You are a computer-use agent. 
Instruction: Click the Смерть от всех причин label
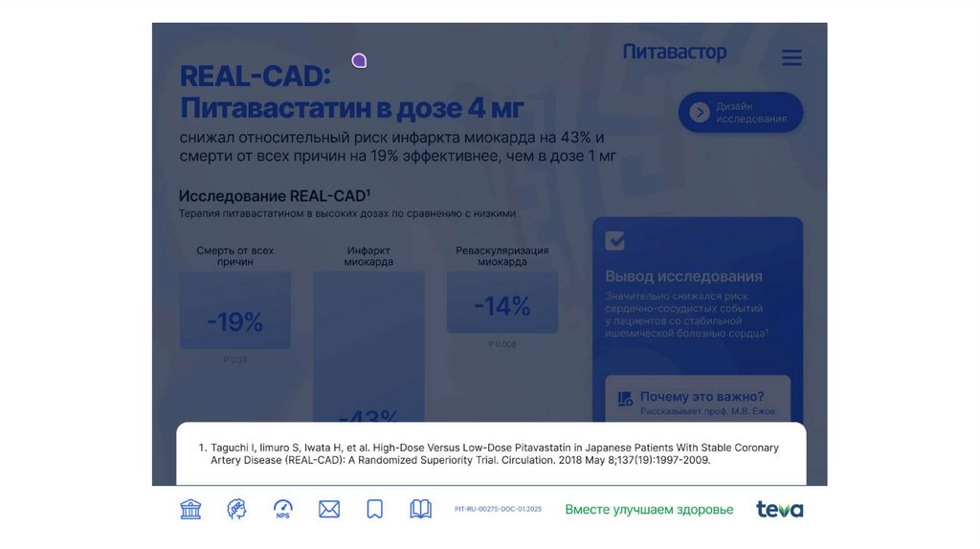[x=235, y=256]
